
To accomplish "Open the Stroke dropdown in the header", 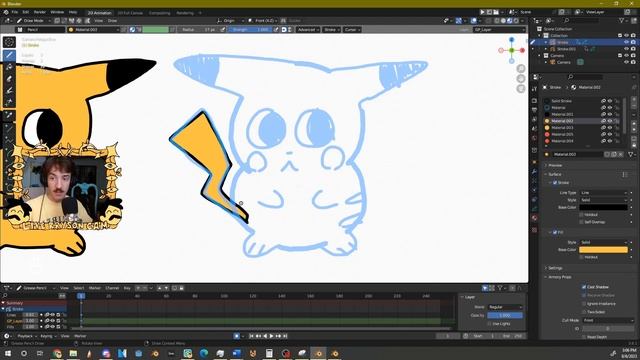I will [332, 29].
